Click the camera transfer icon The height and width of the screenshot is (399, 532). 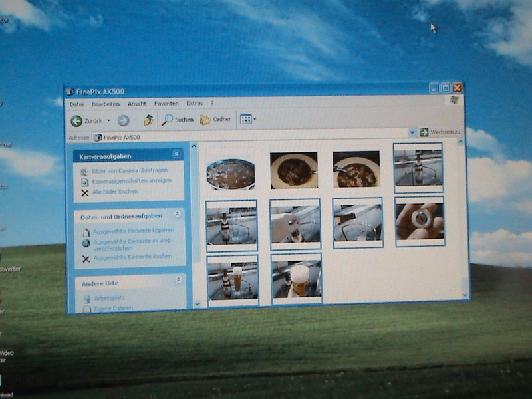pos(84,172)
